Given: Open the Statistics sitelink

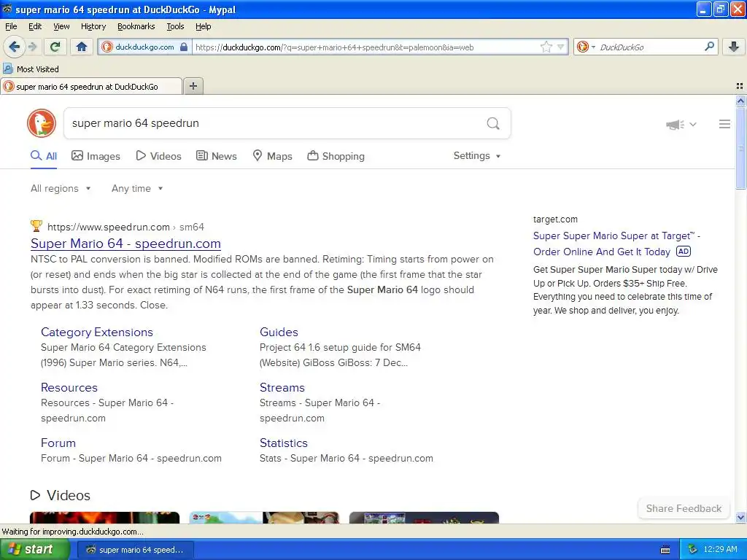Looking at the screenshot, I should 284,443.
